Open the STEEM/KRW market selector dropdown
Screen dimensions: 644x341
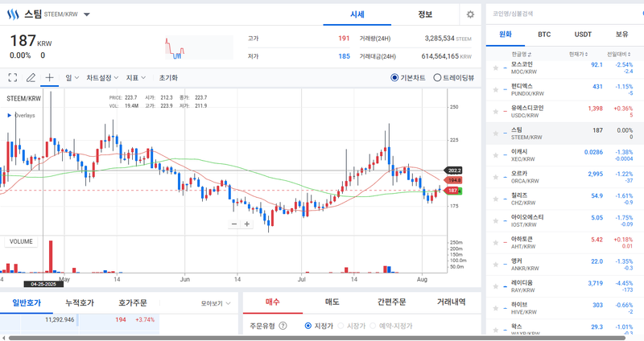click(87, 14)
